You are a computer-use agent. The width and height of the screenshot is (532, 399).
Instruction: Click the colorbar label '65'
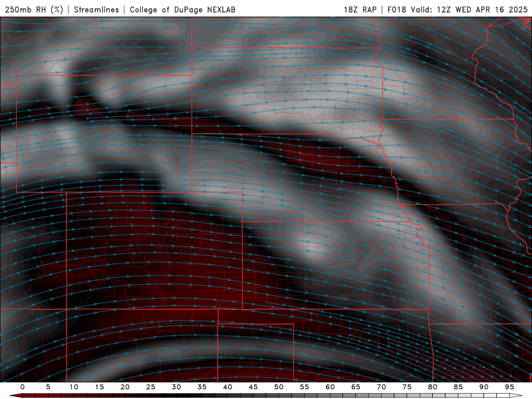tap(356, 387)
